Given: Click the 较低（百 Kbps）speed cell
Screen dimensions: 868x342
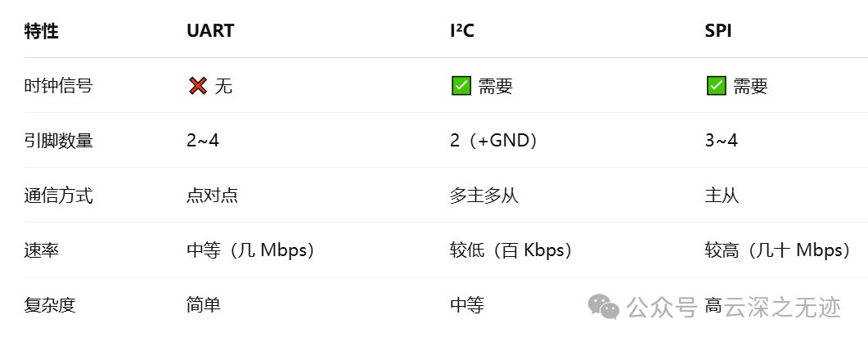Looking at the screenshot, I should (511, 250).
